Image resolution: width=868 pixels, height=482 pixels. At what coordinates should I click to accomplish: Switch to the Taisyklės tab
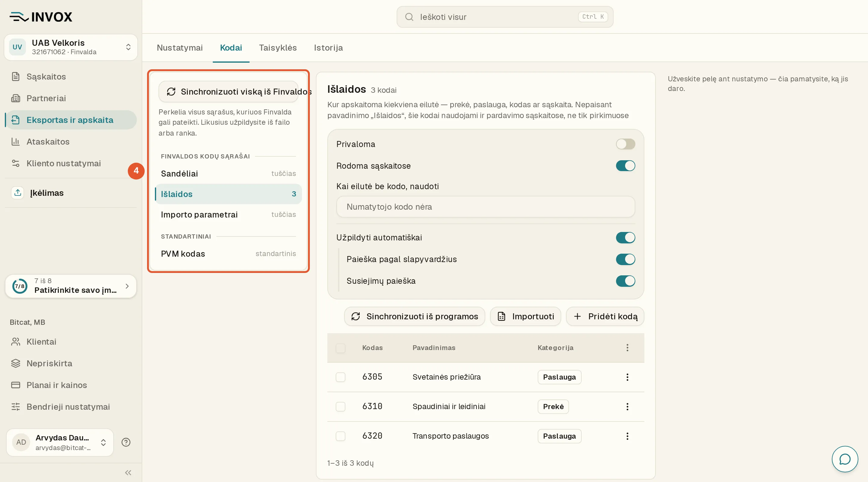278,48
